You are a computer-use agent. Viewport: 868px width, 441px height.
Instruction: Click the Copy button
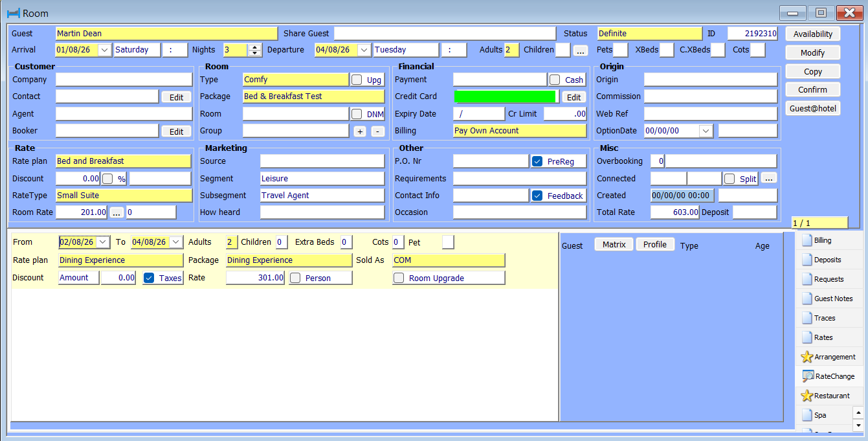[x=813, y=71]
